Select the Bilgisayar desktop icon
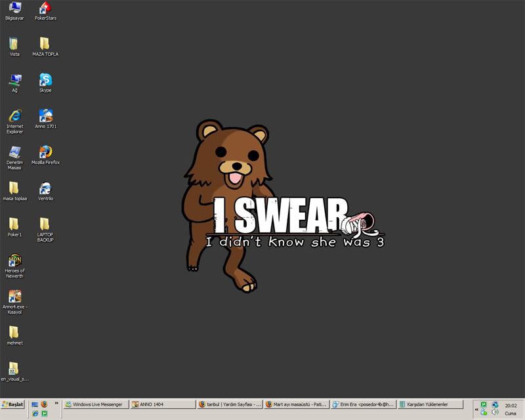 14,9
